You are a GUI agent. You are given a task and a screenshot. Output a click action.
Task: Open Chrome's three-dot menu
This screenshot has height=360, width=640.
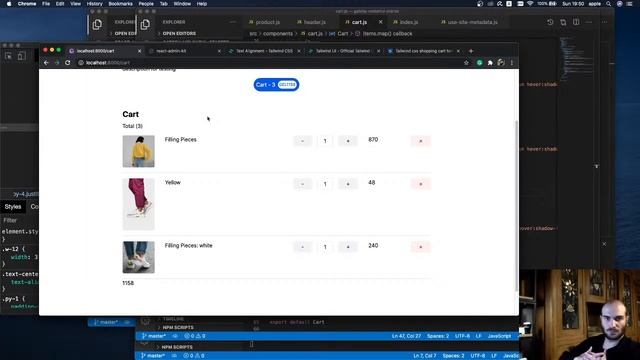click(511, 63)
